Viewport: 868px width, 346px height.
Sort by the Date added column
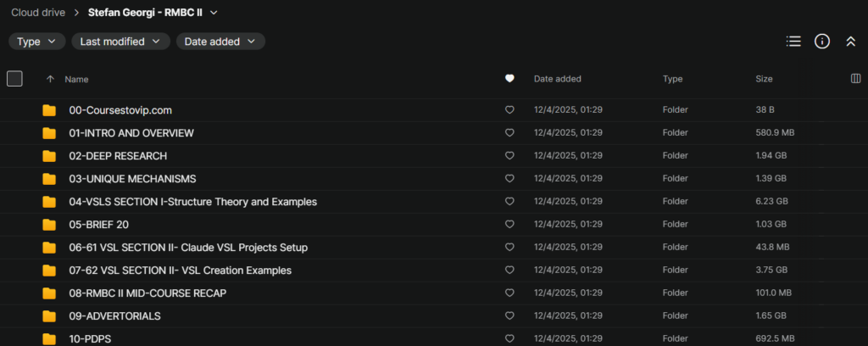coord(557,79)
